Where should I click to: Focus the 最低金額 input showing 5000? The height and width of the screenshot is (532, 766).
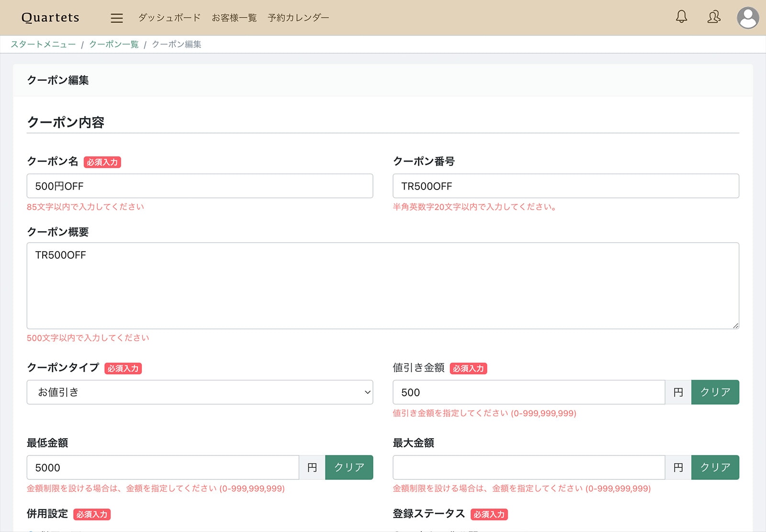pos(163,467)
